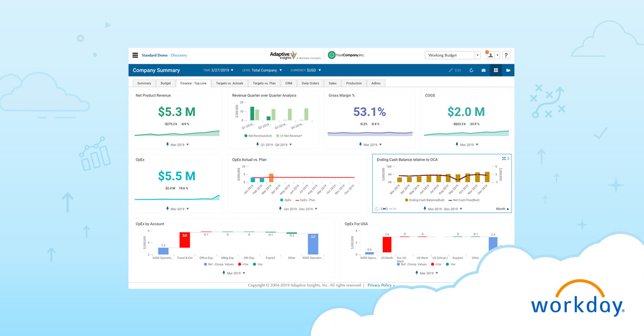Open the Daily Orders tab

point(310,84)
